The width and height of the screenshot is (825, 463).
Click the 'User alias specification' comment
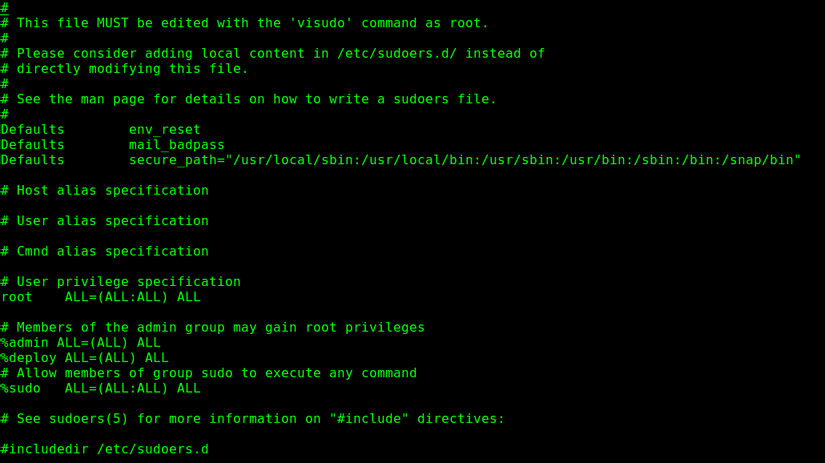pyautogui.click(x=104, y=221)
